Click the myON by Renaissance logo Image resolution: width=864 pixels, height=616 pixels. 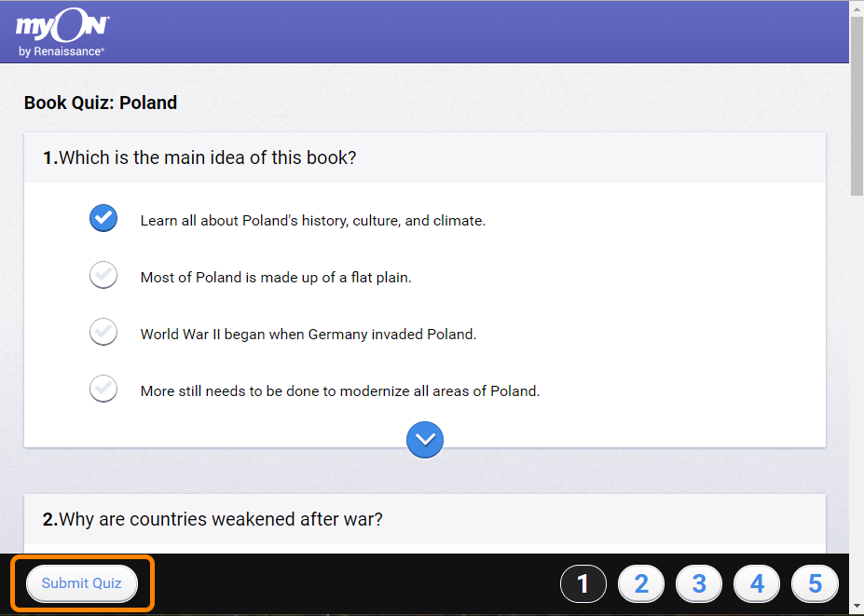pyautogui.click(x=62, y=35)
